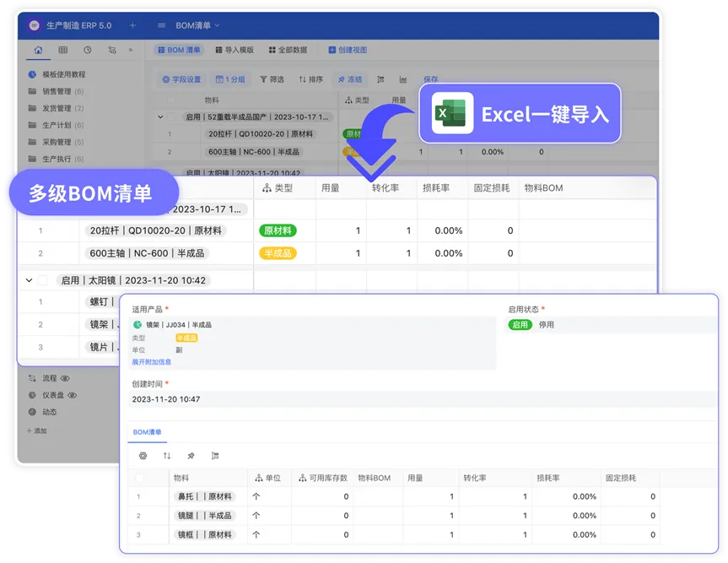Toggle visibility of 流程 via its eye icon

[x=65, y=378]
